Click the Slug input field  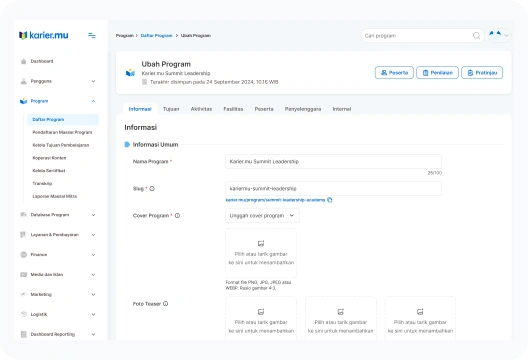[333, 189]
